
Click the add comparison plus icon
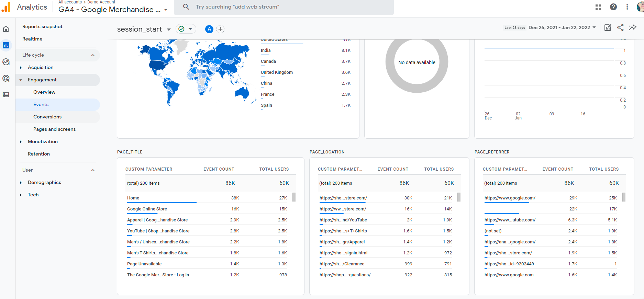(x=221, y=29)
